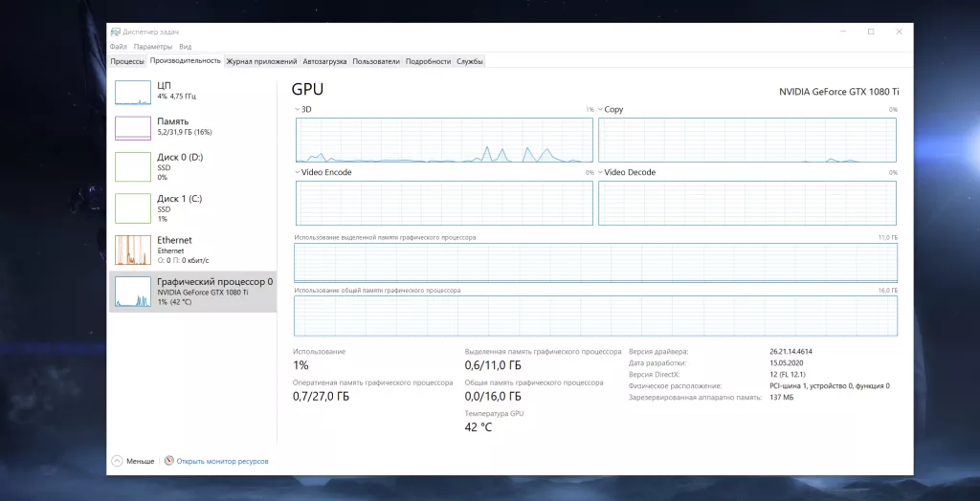The height and width of the screenshot is (501, 980).
Task: Click the driver date 15.05.2020
Action: coord(787,363)
